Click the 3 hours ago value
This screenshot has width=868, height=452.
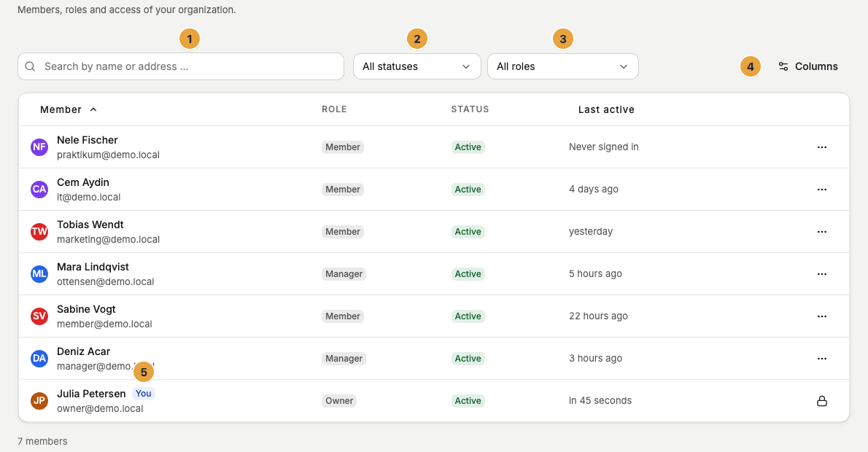[595, 359]
